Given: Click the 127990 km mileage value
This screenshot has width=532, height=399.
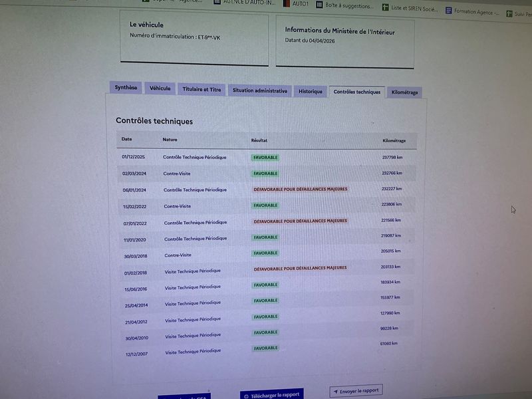Looking at the screenshot, I should pyautogui.click(x=390, y=313).
